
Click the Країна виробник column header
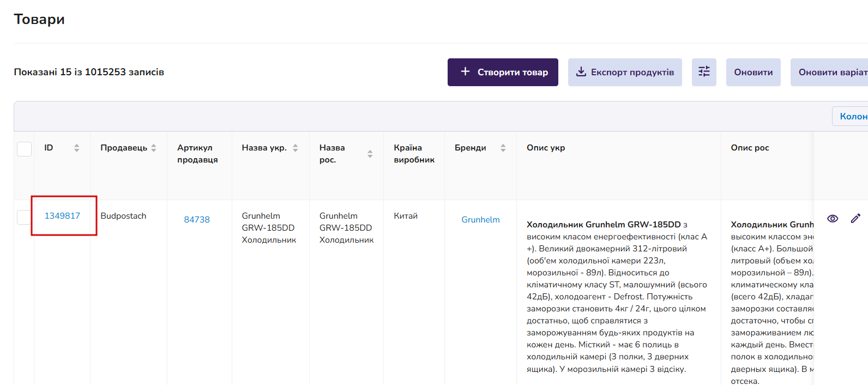tap(414, 154)
